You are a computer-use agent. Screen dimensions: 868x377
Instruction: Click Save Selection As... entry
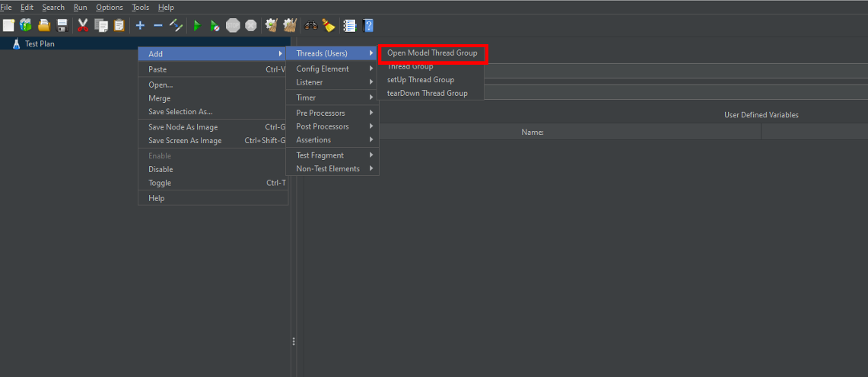coord(213,111)
